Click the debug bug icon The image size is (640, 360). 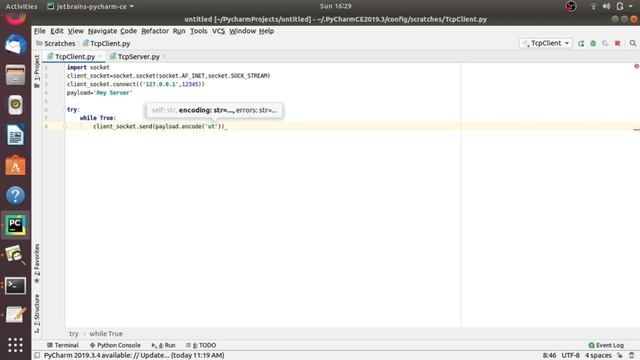click(x=593, y=43)
